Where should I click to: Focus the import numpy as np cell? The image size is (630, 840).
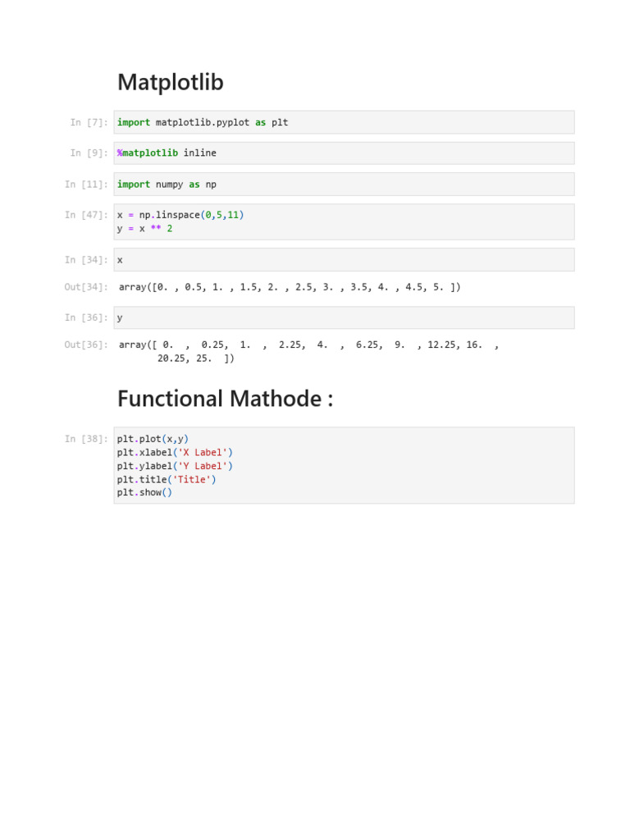[x=344, y=185]
